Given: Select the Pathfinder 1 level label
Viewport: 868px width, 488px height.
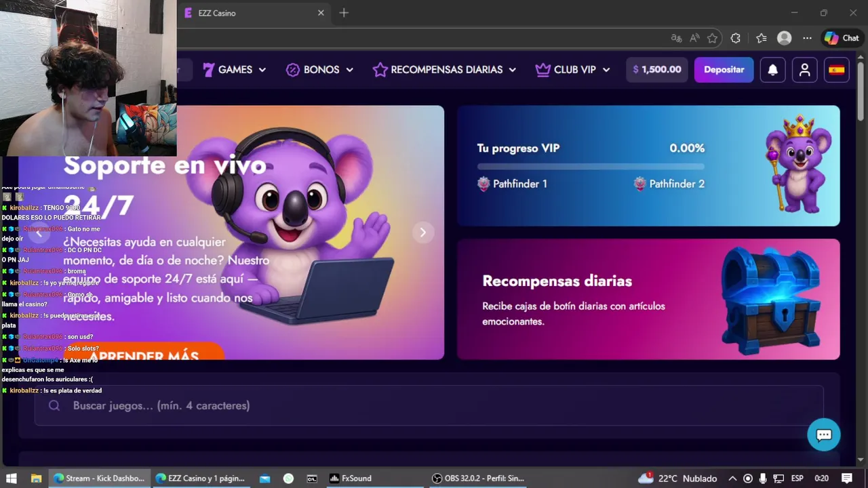Looking at the screenshot, I should (513, 184).
